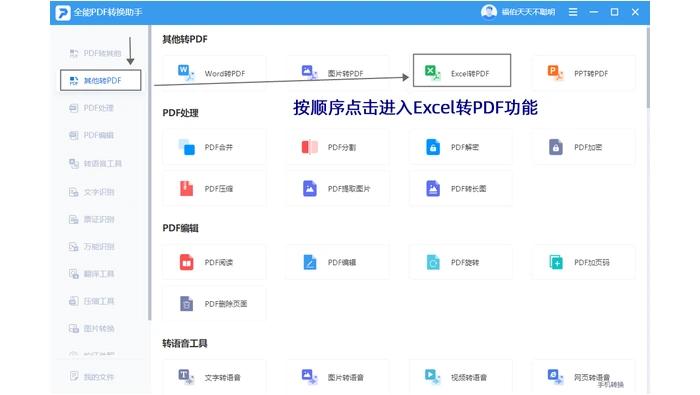This screenshot has width=700, height=395.
Task: Switch to 图片转换 in the sidebar
Action: click(x=92, y=328)
